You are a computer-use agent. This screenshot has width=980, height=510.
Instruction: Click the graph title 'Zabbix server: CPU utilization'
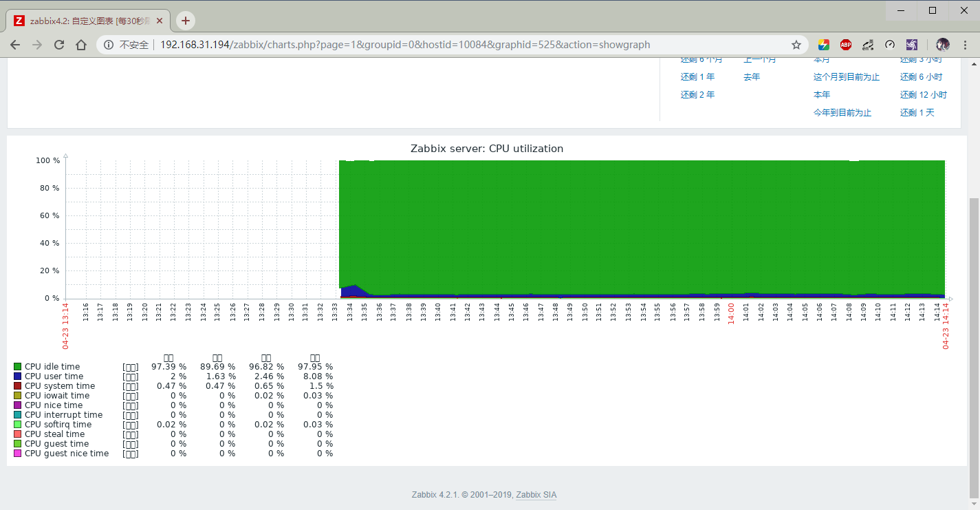(x=487, y=149)
